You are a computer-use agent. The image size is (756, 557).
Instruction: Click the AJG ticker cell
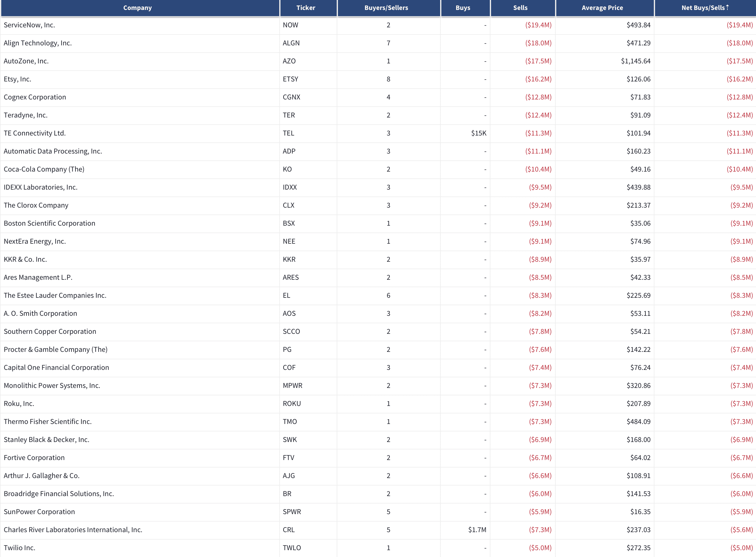coord(289,476)
